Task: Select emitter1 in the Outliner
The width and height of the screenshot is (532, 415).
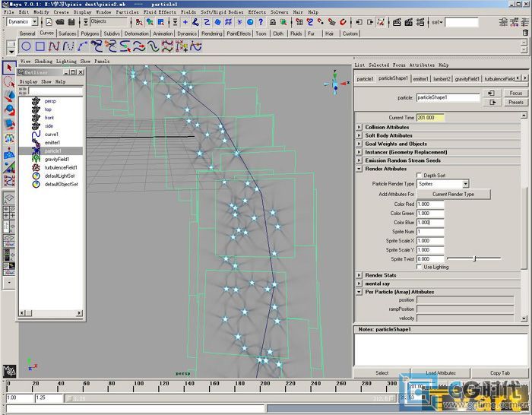Action: click(x=51, y=143)
